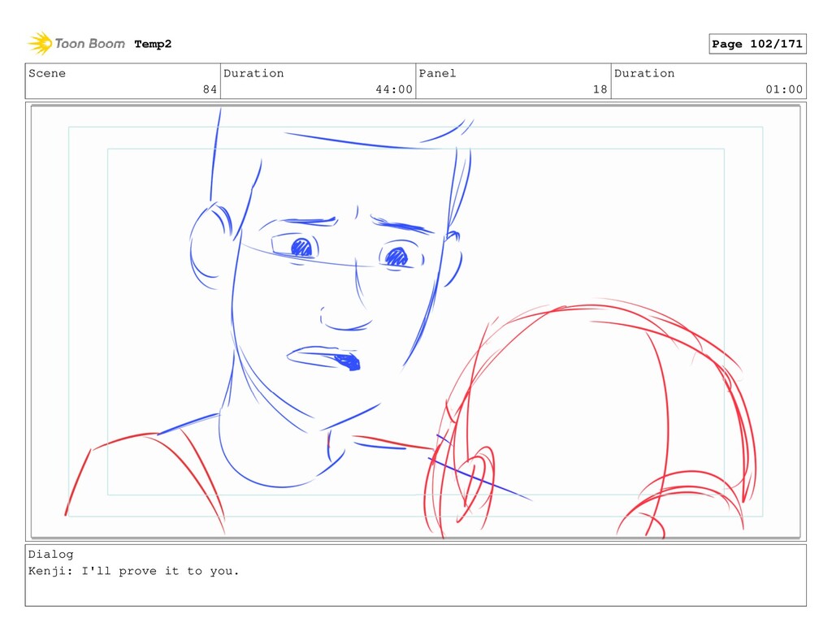Click the 'Scene' header label
Image resolution: width=832 pixels, height=644 pixels.
tap(47, 73)
